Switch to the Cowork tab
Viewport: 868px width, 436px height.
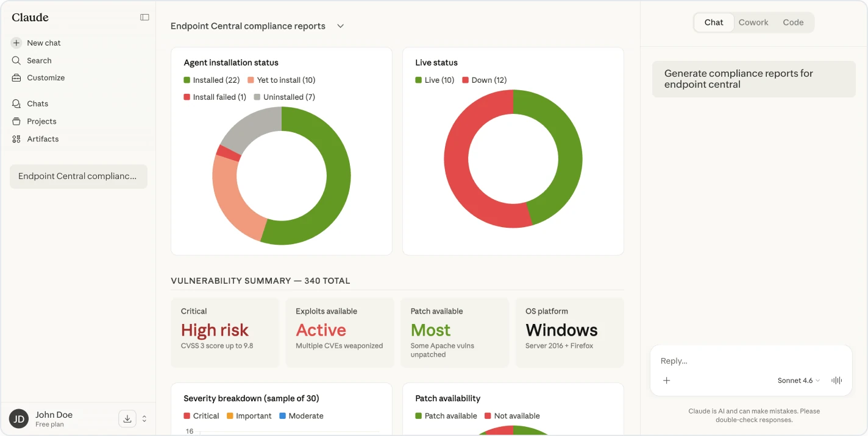click(753, 23)
